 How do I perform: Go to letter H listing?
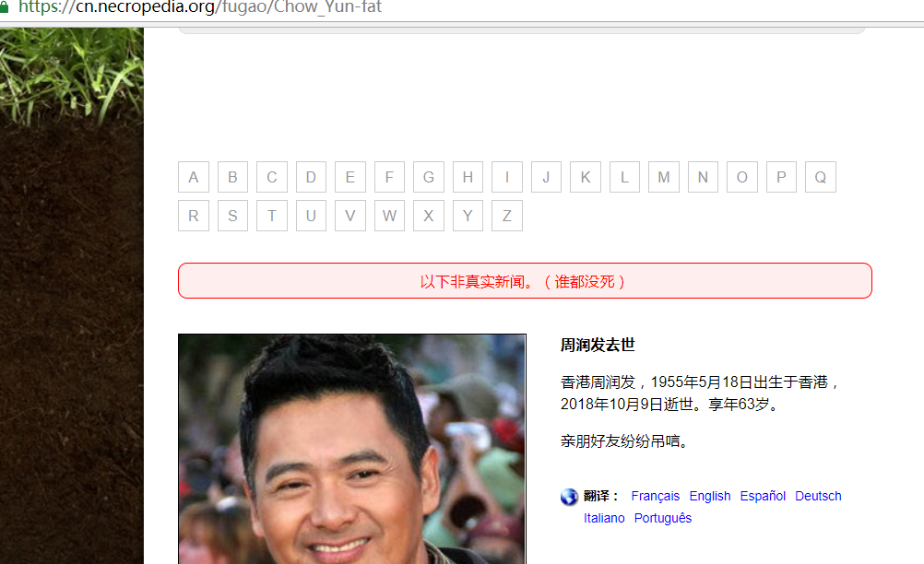click(x=468, y=177)
